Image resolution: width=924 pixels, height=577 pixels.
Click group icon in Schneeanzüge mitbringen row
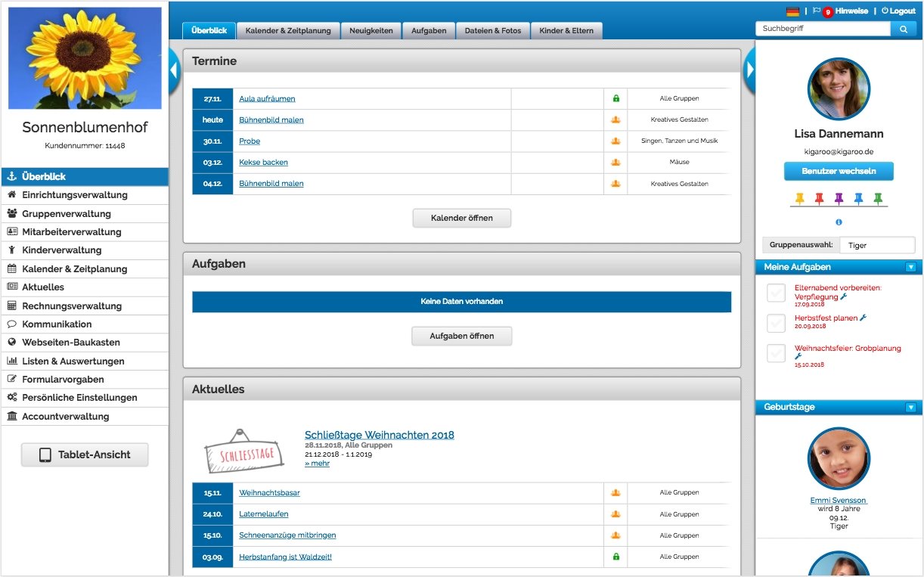(615, 535)
